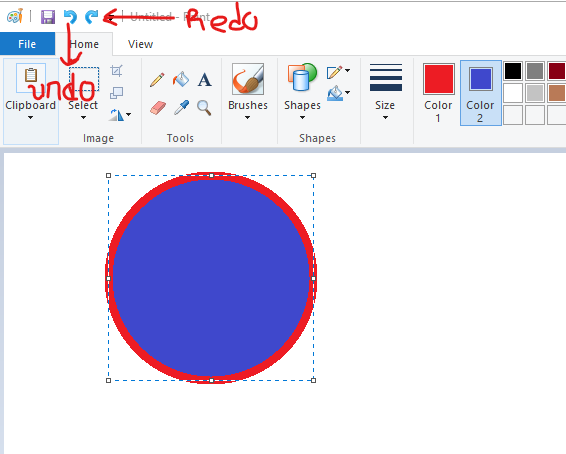Select the Text tool
Image resolution: width=566 pixels, height=454 pixels.
click(204, 80)
